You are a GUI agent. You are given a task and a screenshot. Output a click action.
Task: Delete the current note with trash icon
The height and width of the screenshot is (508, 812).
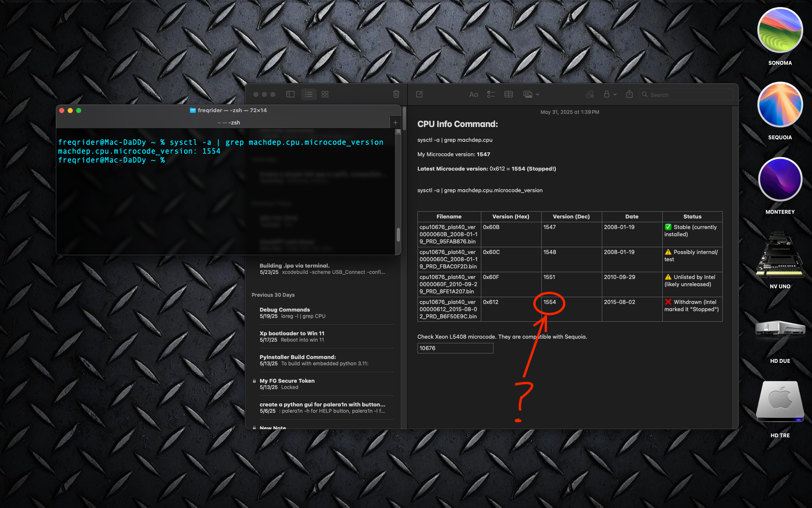(x=396, y=94)
